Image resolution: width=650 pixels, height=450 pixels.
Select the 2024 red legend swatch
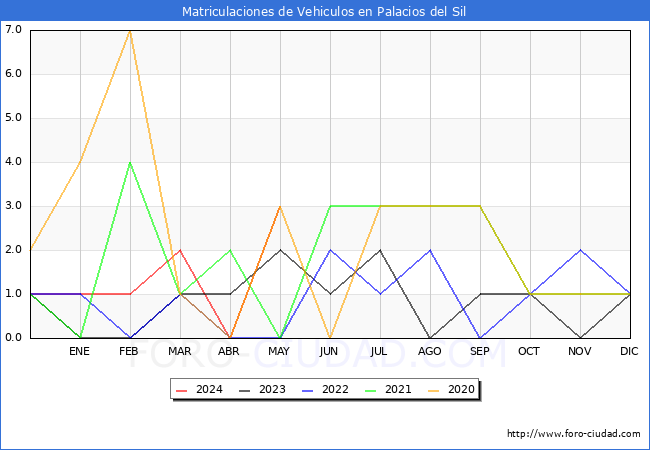(x=182, y=390)
